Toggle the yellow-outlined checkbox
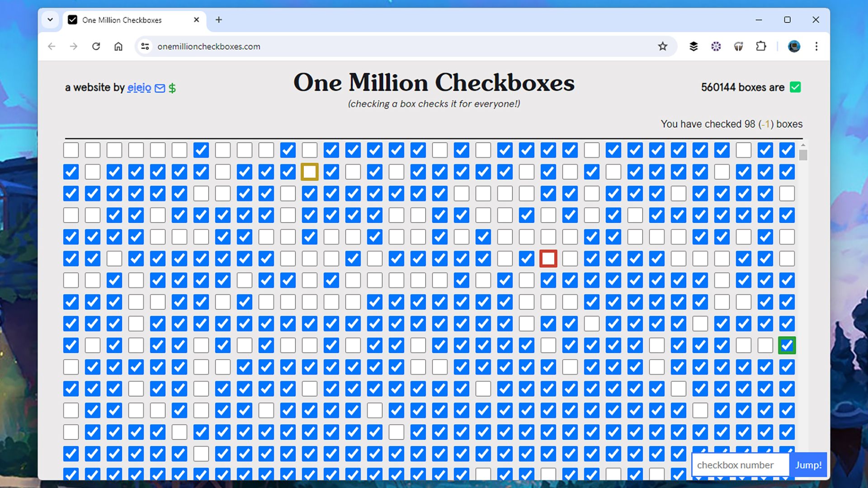The width and height of the screenshot is (868, 488). coord(310,172)
